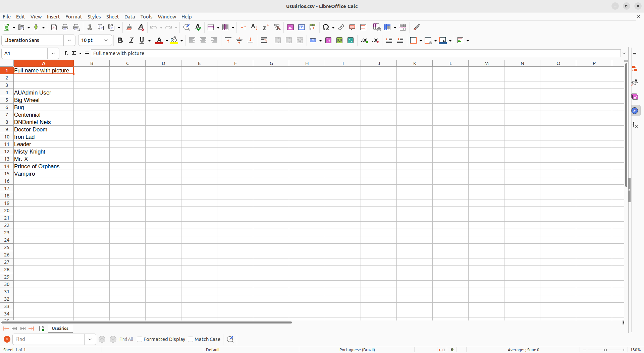
Task: Insert a chart via toolbar icon
Action: point(302,27)
